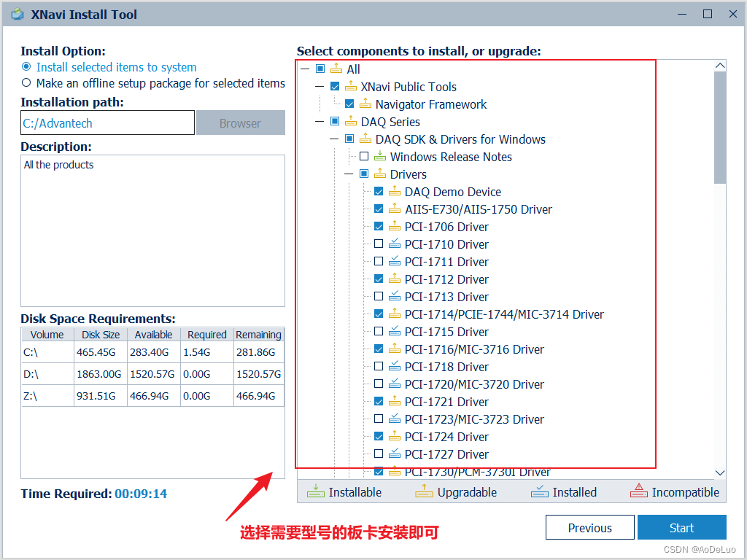Screen dimensions: 747x560
Task: Click the Upgradable legend icon
Action: click(x=424, y=491)
